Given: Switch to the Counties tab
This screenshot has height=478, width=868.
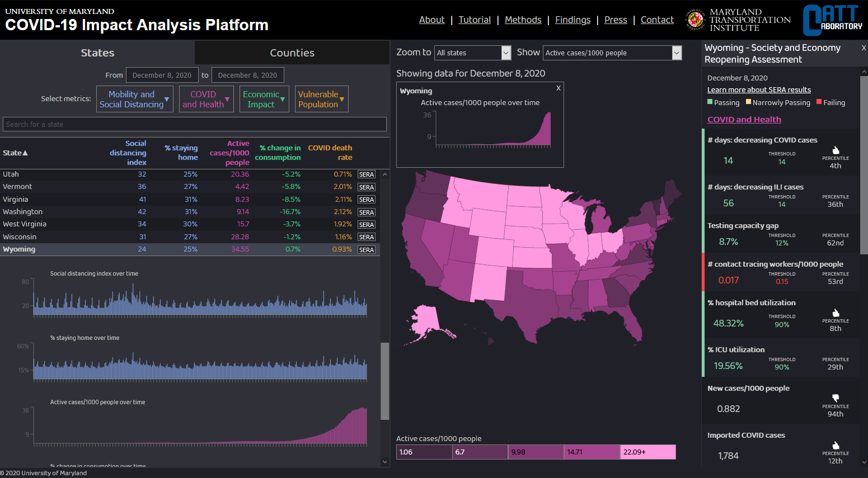Looking at the screenshot, I should tap(292, 51).
